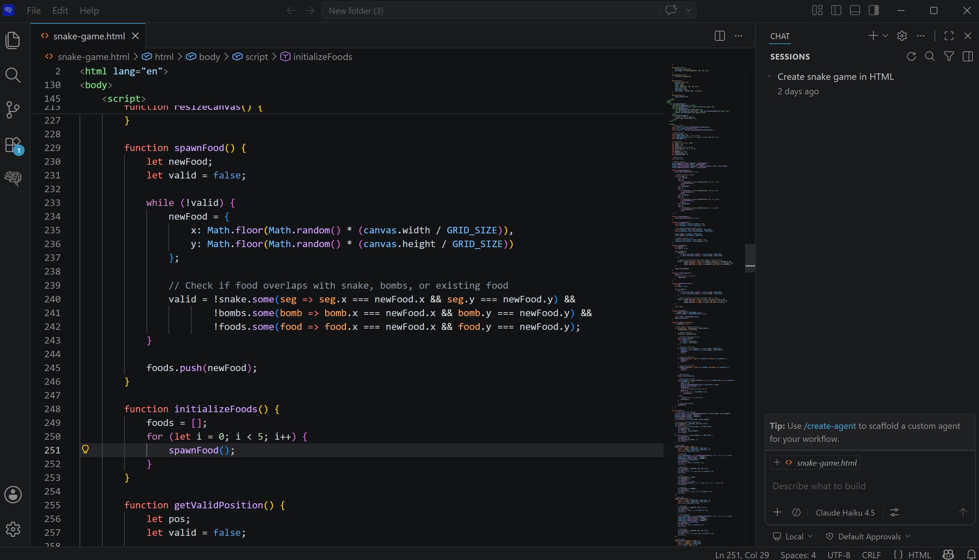Open the File menu

click(x=34, y=10)
